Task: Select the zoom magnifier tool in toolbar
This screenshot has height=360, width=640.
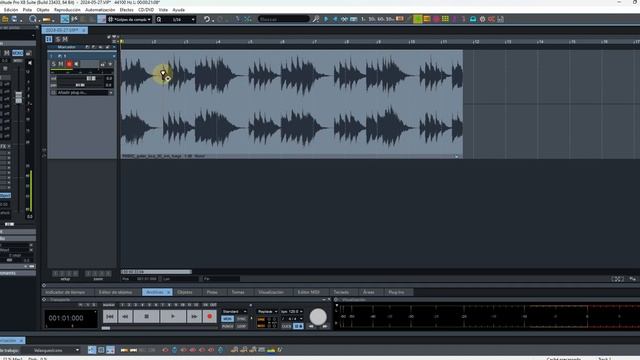Action: coord(33,19)
